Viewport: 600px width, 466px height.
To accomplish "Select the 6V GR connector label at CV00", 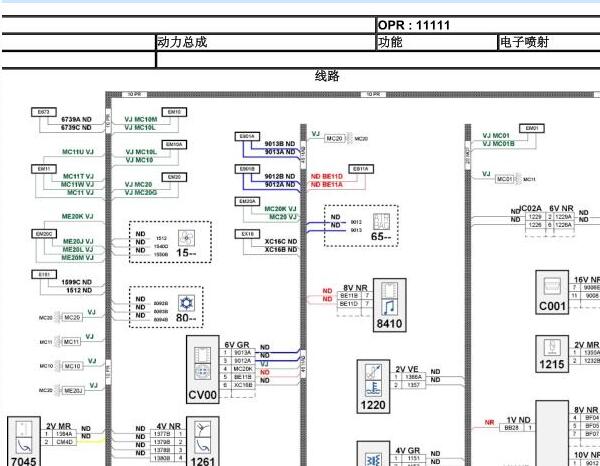I will [237, 345].
